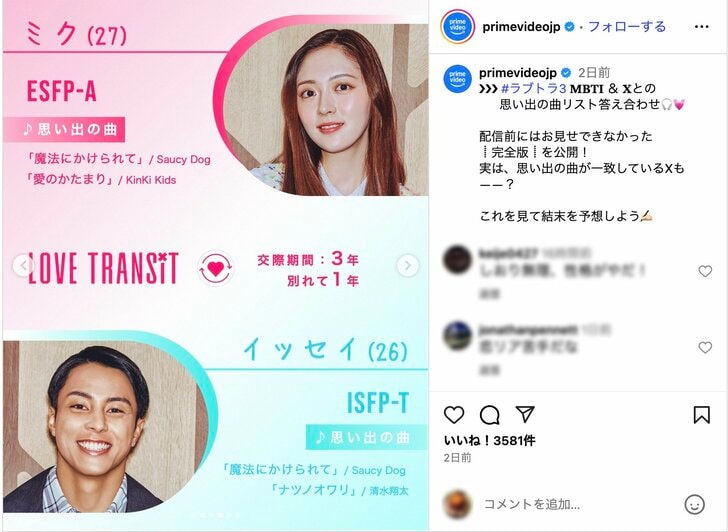Save post with bookmark icon

click(701, 415)
